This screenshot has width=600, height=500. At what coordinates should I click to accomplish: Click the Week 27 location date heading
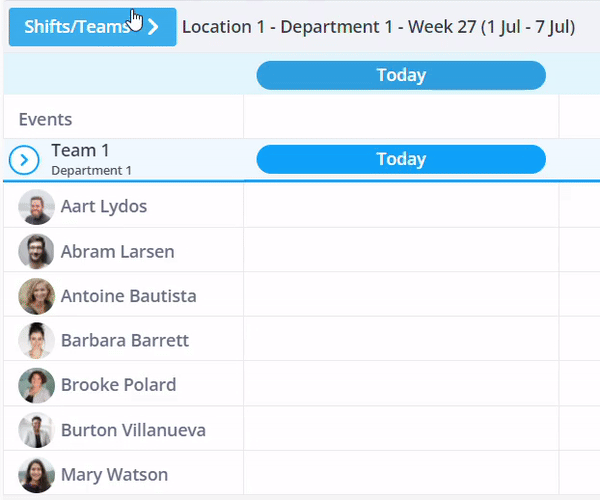(x=378, y=27)
